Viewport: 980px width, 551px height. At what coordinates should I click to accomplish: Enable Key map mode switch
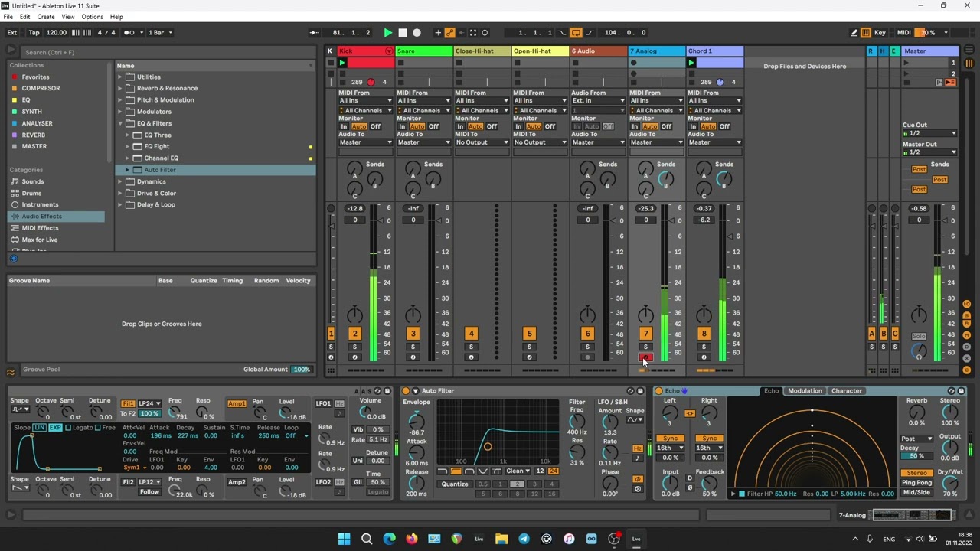[x=880, y=33]
